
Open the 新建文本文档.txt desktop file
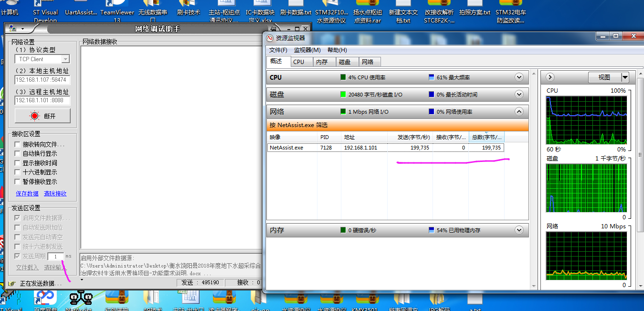(x=403, y=11)
